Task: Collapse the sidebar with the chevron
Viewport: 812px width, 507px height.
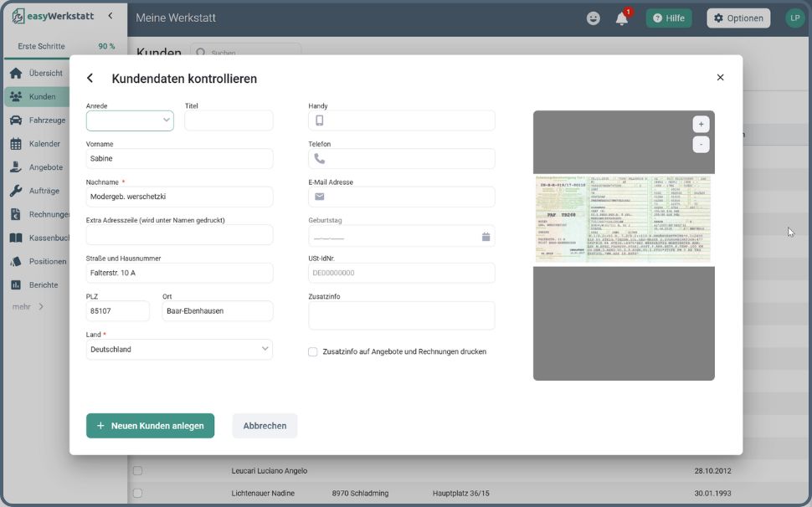Action: [110, 16]
